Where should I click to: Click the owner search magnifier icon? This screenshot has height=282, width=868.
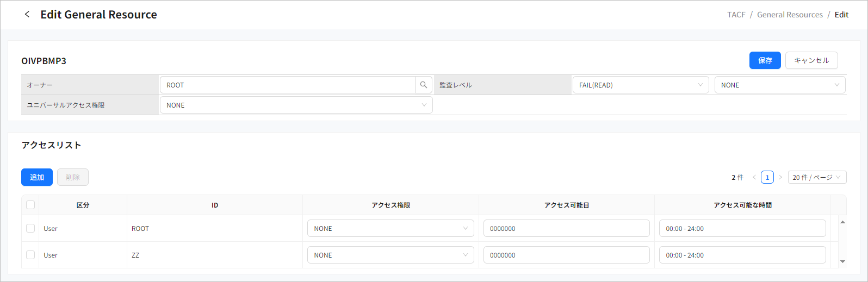(x=424, y=85)
